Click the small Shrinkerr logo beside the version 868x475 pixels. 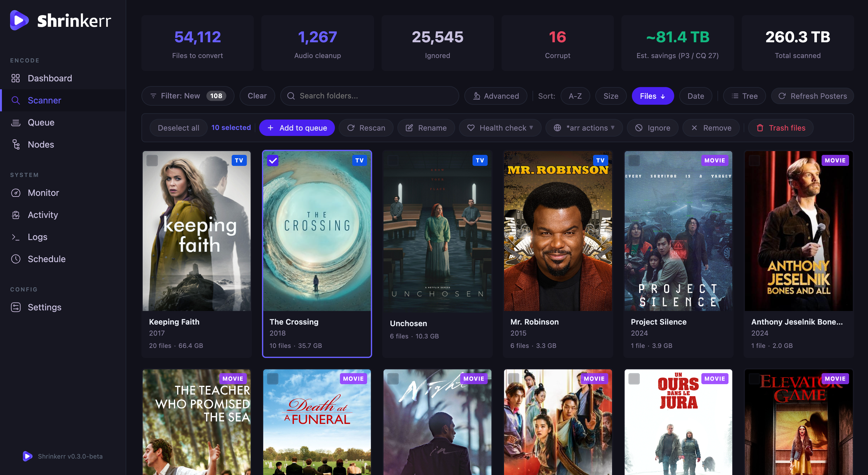pyautogui.click(x=28, y=456)
